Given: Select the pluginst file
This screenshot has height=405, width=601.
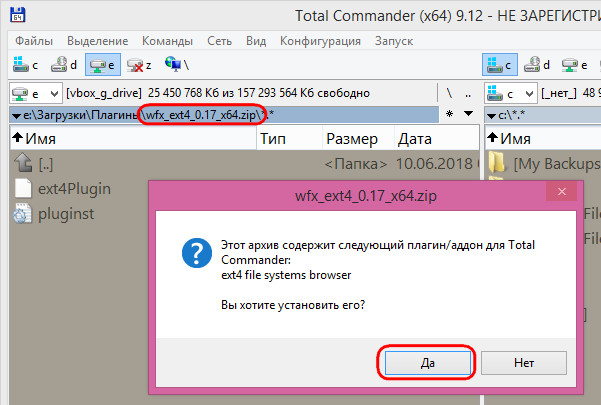Looking at the screenshot, I should [66, 214].
